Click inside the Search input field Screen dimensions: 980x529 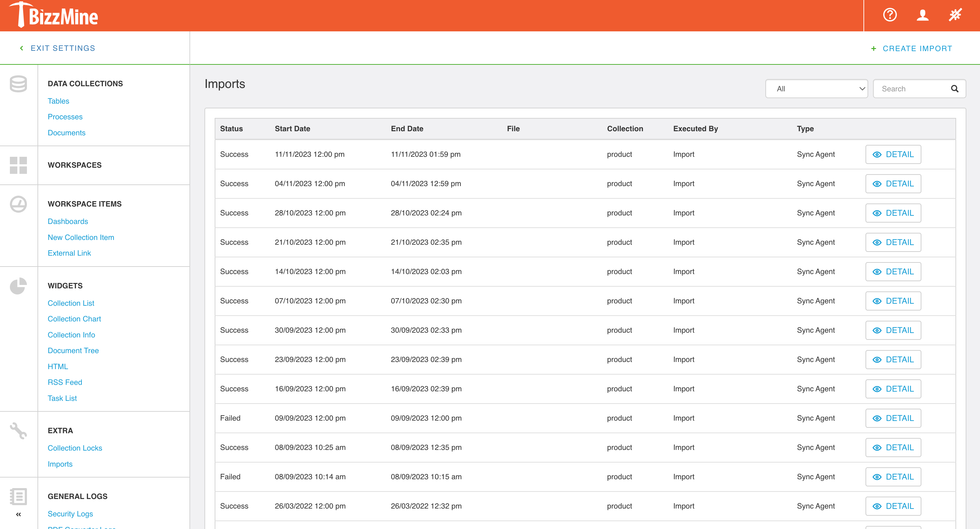point(913,89)
